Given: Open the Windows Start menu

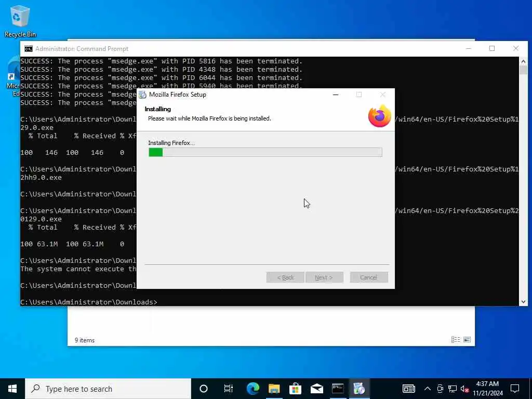Looking at the screenshot, I should point(12,389).
